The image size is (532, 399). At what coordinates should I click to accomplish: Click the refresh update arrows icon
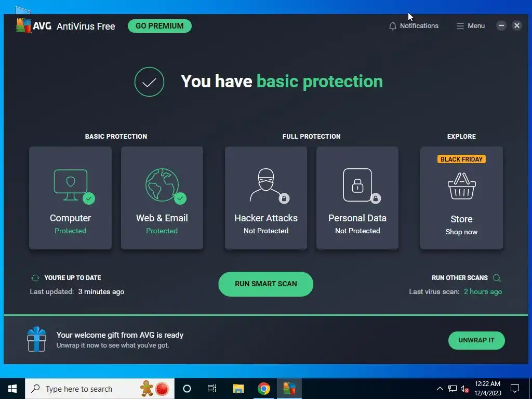tap(35, 278)
